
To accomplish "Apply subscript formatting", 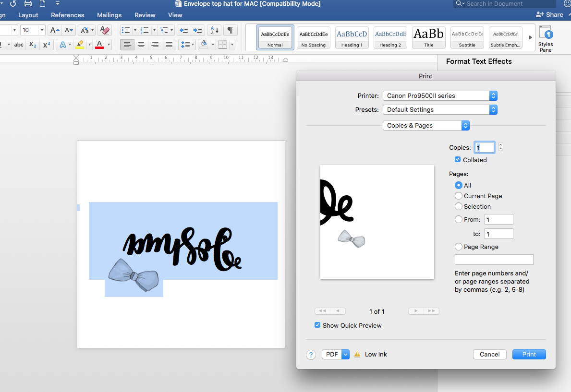I will 32,45.
